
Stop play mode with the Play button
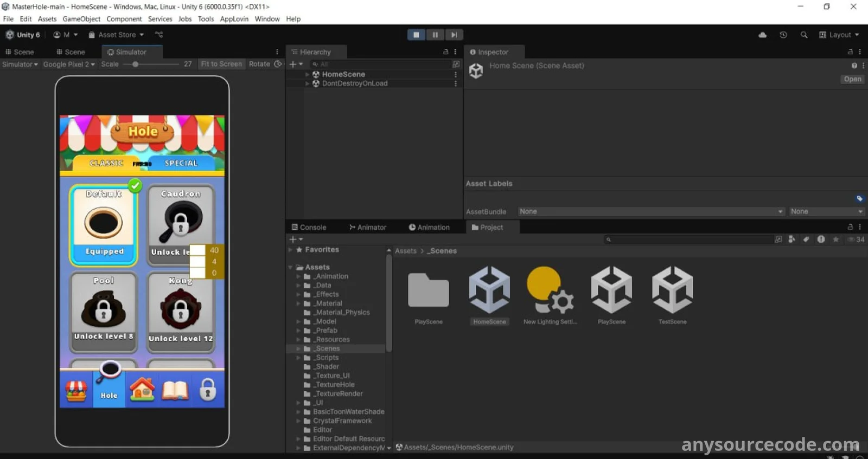click(x=416, y=35)
